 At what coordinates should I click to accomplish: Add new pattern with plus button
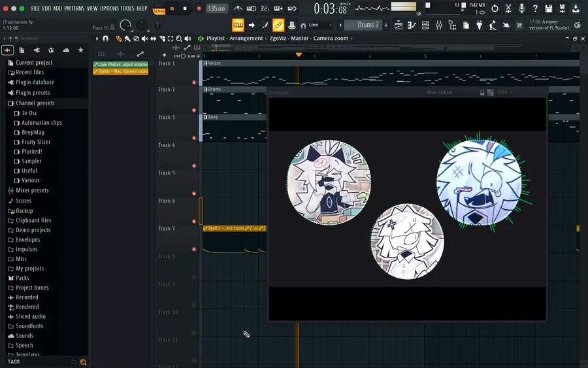click(386, 25)
